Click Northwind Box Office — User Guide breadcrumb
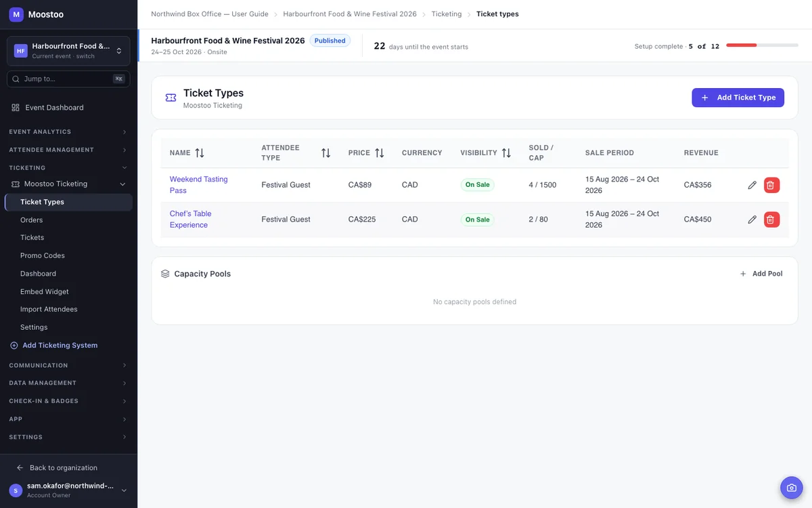This screenshot has width=812, height=508. coord(210,14)
